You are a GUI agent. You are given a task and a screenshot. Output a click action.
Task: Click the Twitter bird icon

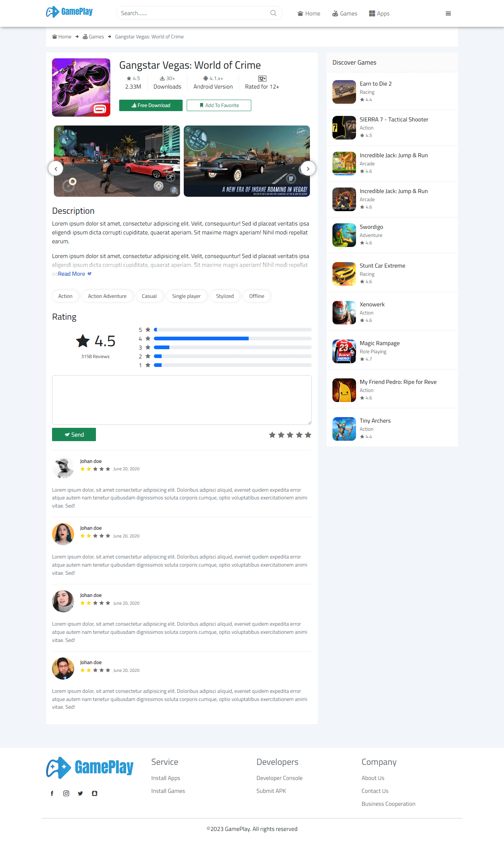click(x=80, y=793)
